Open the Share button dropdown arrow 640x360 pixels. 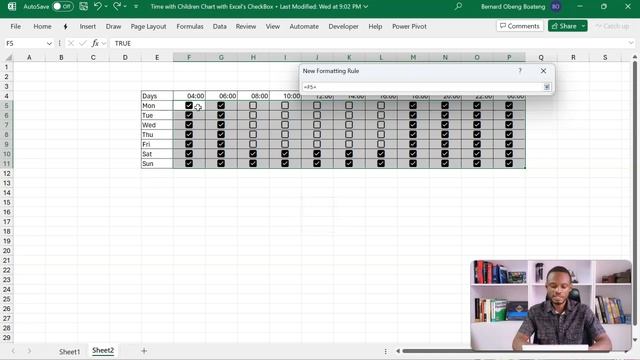click(x=584, y=26)
